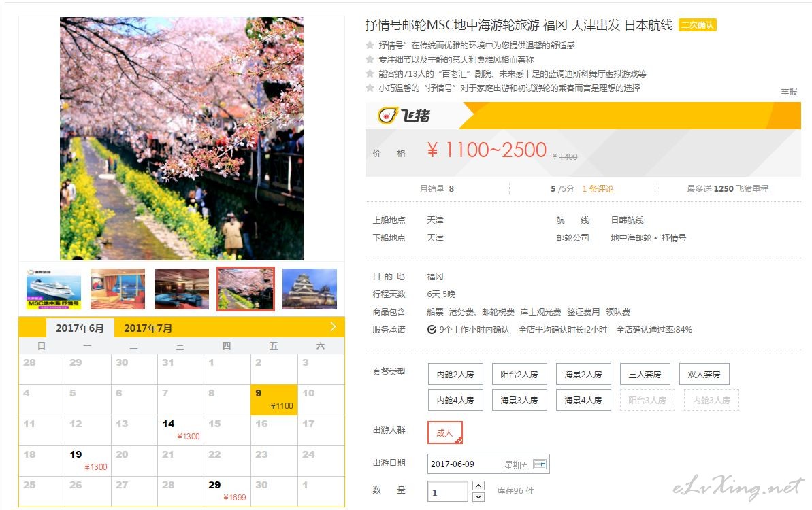The width and height of the screenshot is (812, 510).
Task: Click the main cherry blossom product image
Action: 182,139
